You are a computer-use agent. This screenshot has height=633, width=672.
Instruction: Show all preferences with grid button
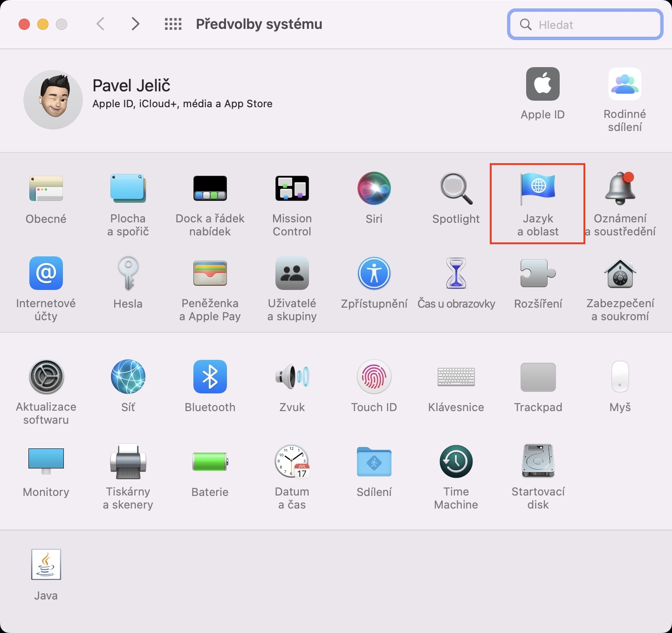pos(173,24)
